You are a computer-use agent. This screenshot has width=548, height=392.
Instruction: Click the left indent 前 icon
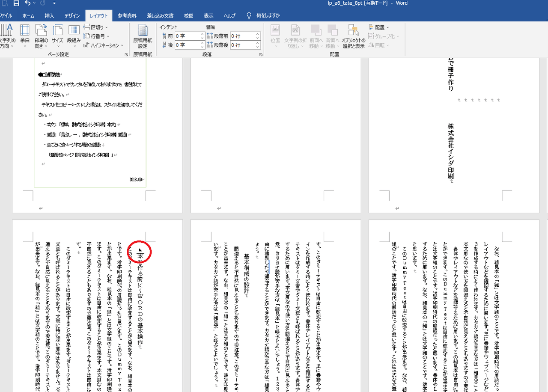click(164, 36)
